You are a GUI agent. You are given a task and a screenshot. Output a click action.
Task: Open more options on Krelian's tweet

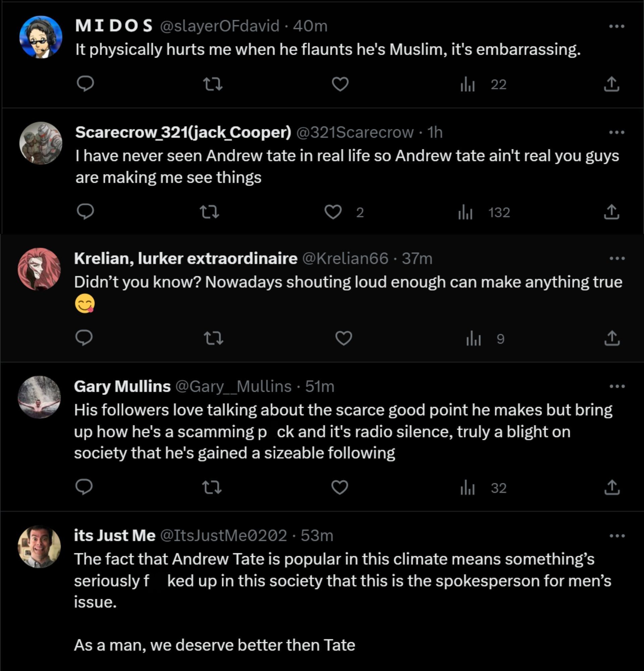617,258
